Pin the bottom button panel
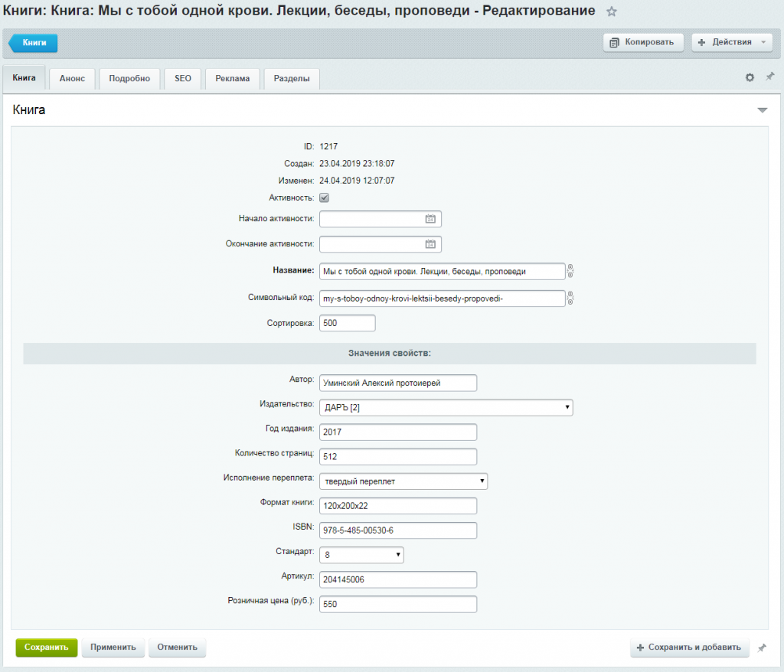784x672 pixels. 762,648
